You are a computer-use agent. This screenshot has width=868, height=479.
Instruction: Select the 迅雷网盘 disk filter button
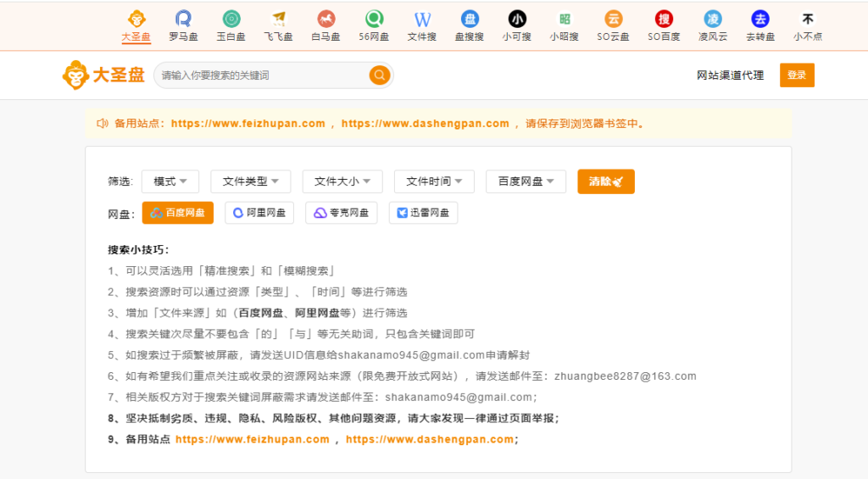tap(424, 213)
